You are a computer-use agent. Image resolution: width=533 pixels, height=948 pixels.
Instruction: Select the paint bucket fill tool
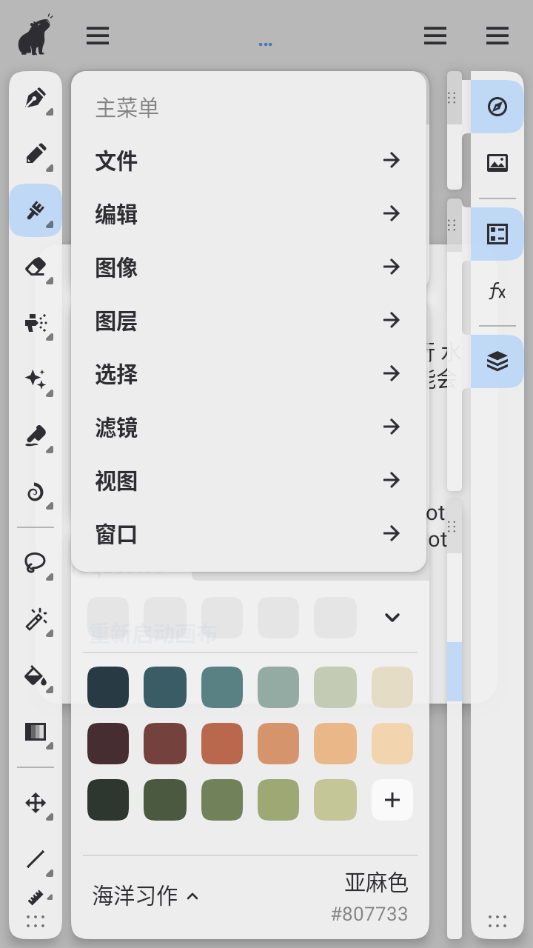pyautogui.click(x=36, y=675)
